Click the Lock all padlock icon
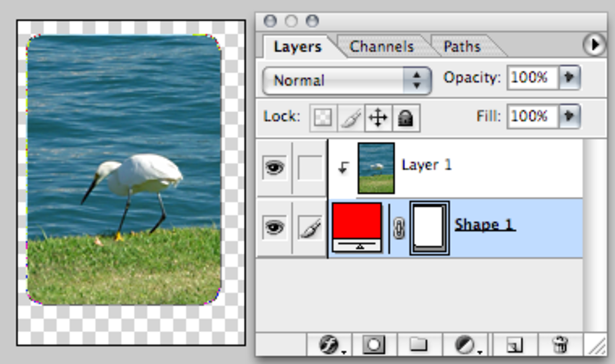Viewport: 615px width, 364px height. tap(405, 118)
